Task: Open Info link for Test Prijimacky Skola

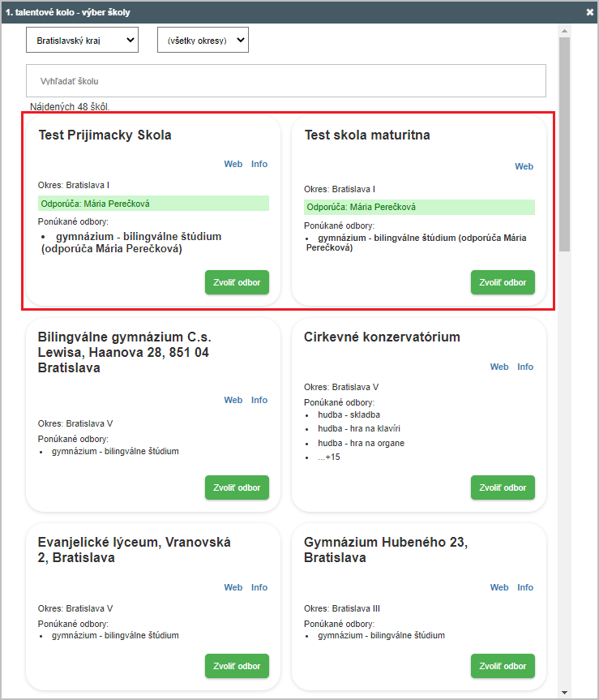Action: [x=259, y=164]
